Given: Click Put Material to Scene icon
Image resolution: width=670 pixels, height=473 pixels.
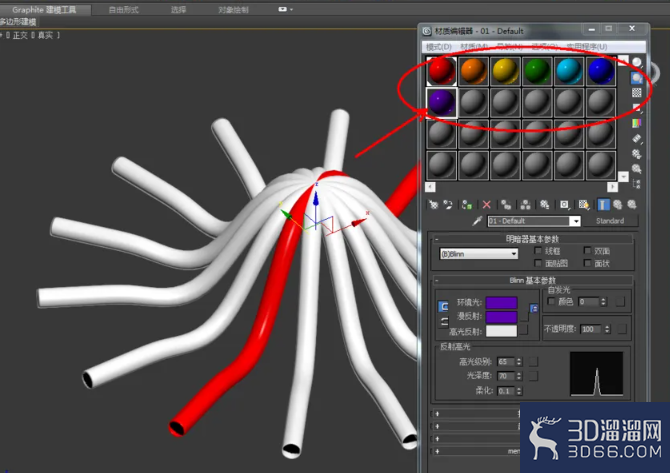Looking at the screenshot, I should pyautogui.click(x=448, y=205).
